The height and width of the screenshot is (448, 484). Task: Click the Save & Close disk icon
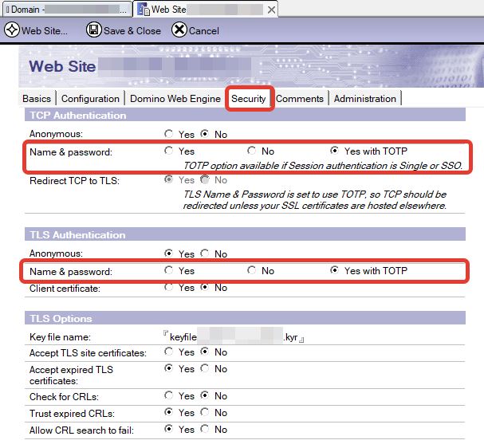[x=93, y=30]
